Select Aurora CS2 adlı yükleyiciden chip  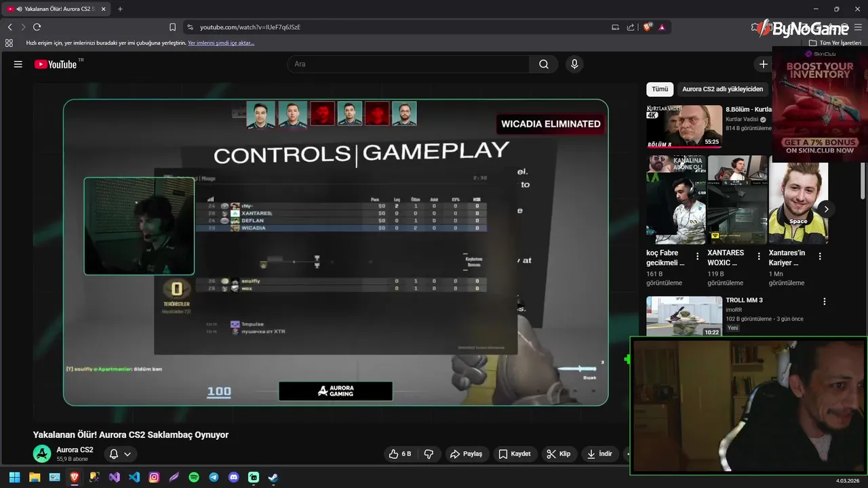(x=722, y=89)
